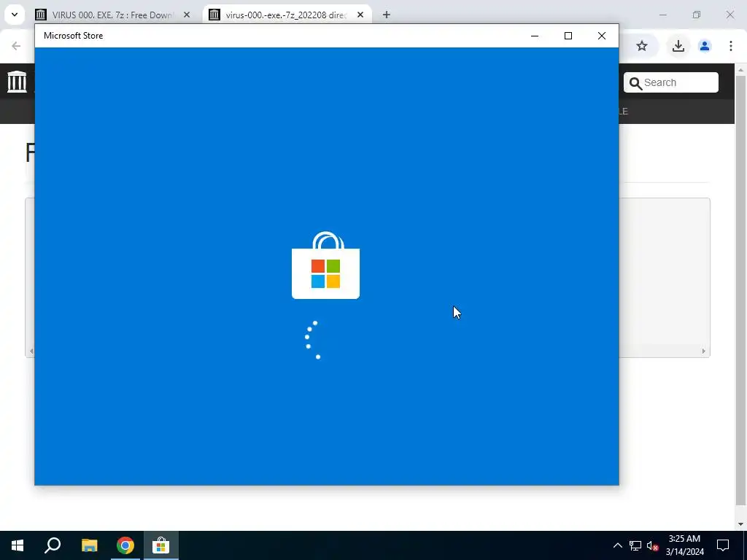Bookmark this page with the star icon
Screen dimensions: 747x560
click(x=642, y=46)
